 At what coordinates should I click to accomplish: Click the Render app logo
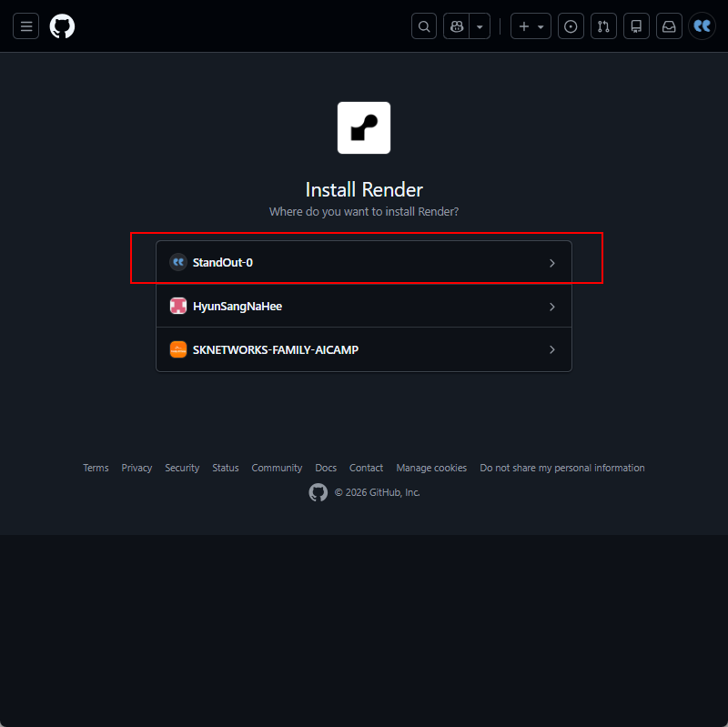coord(364,127)
